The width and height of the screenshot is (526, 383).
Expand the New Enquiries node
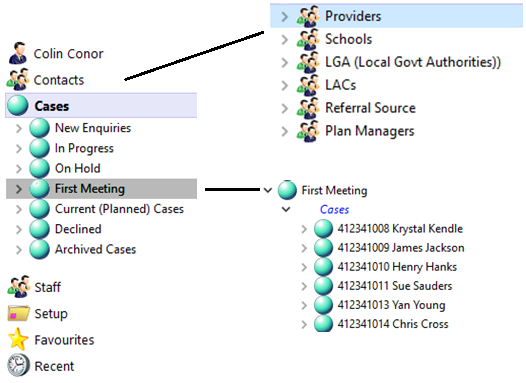(x=19, y=128)
